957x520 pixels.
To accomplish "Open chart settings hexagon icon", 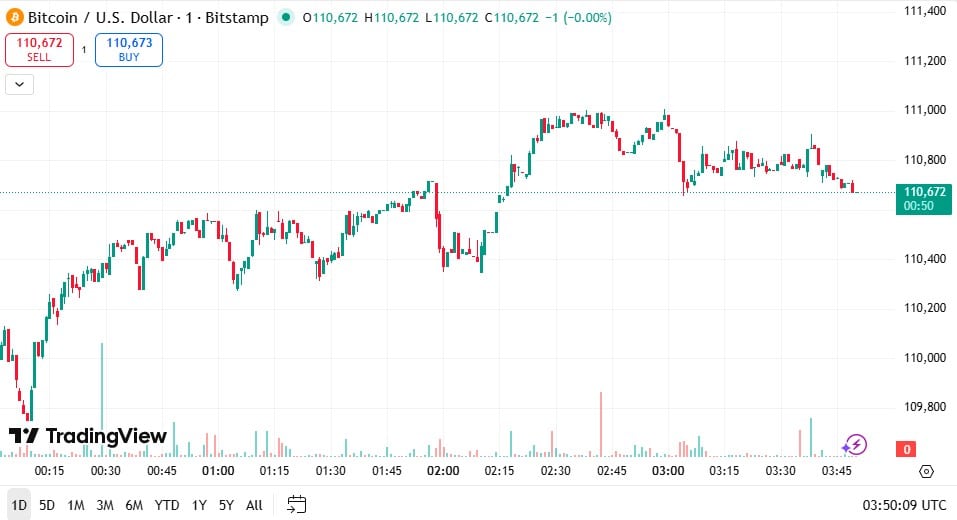I will [x=926, y=471].
